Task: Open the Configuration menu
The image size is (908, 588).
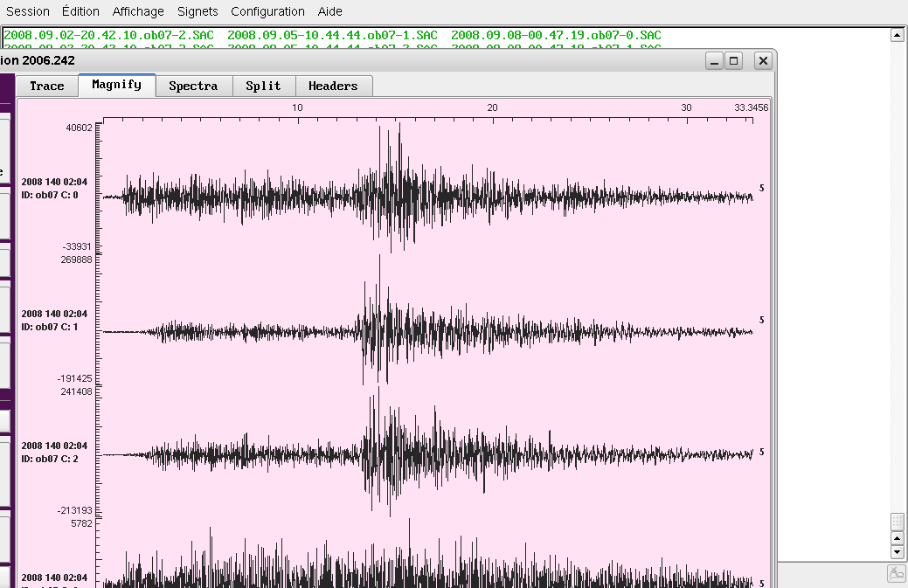Action: [x=267, y=11]
